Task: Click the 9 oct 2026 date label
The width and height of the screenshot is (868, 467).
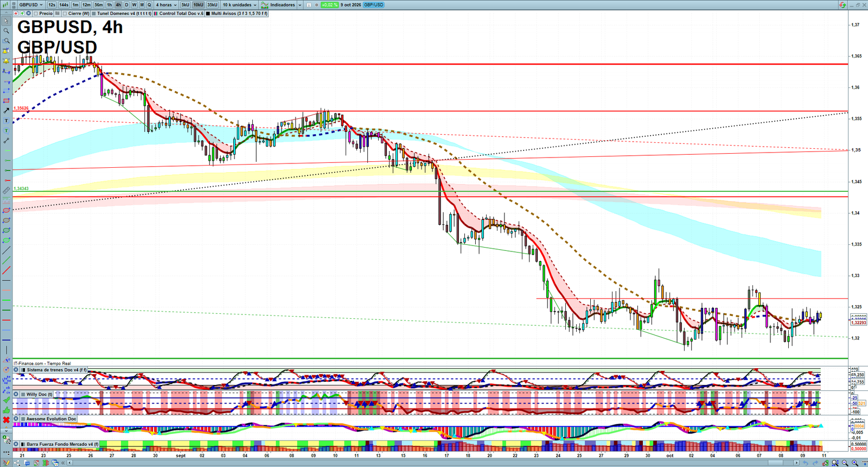Action: pos(351,5)
